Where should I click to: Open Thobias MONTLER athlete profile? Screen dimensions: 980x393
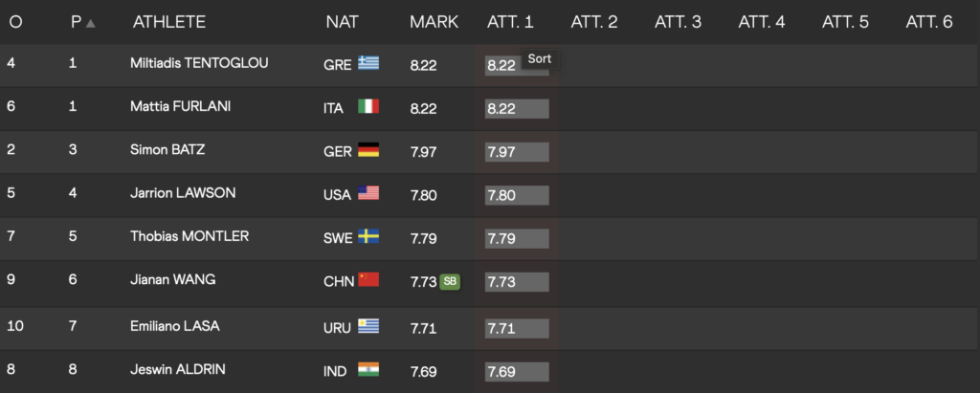click(189, 236)
